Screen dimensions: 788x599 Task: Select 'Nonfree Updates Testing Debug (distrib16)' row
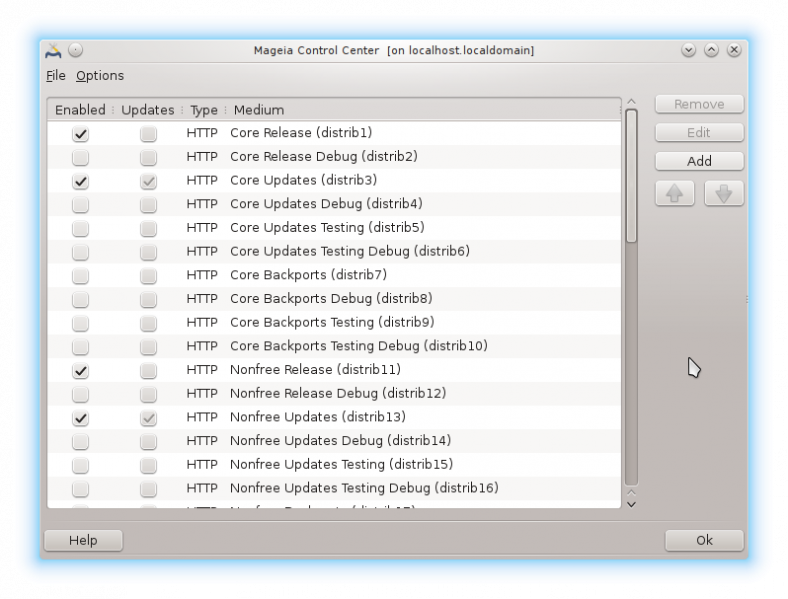[334, 487]
